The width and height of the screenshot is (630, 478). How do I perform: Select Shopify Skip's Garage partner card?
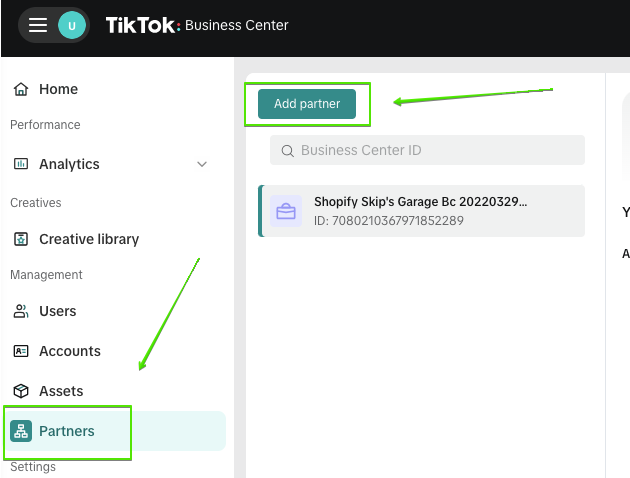(x=421, y=211)
